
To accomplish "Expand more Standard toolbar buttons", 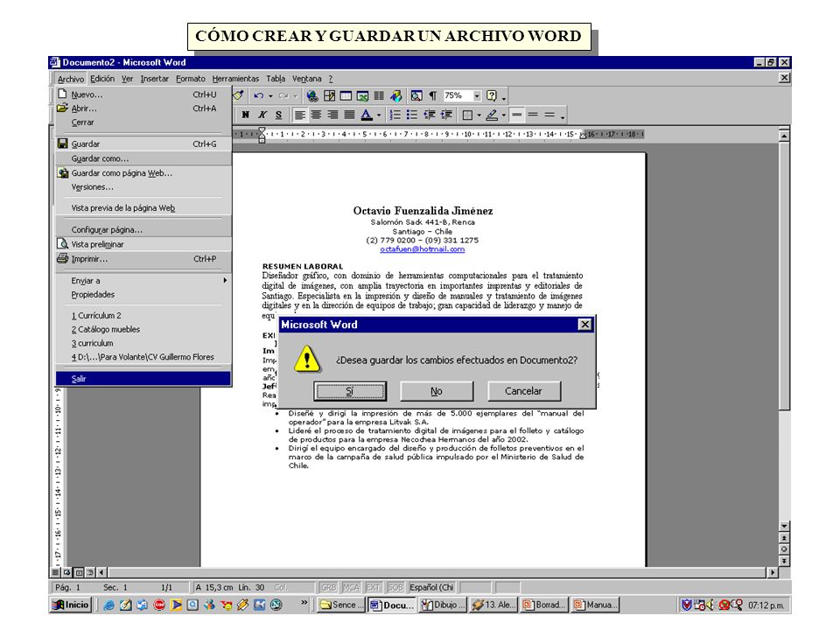I will click(504, 97).
